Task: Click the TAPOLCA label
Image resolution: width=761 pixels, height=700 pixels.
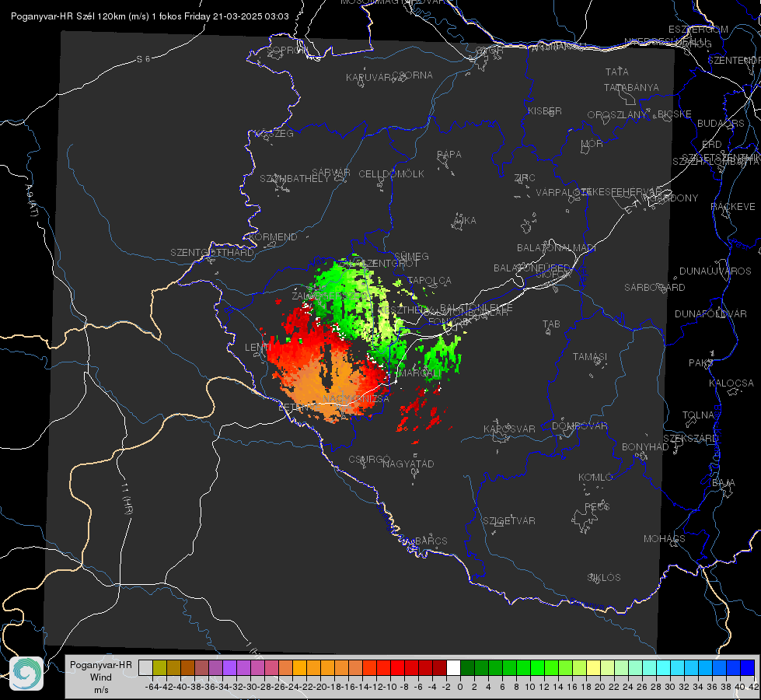Action: coord(430,280)
